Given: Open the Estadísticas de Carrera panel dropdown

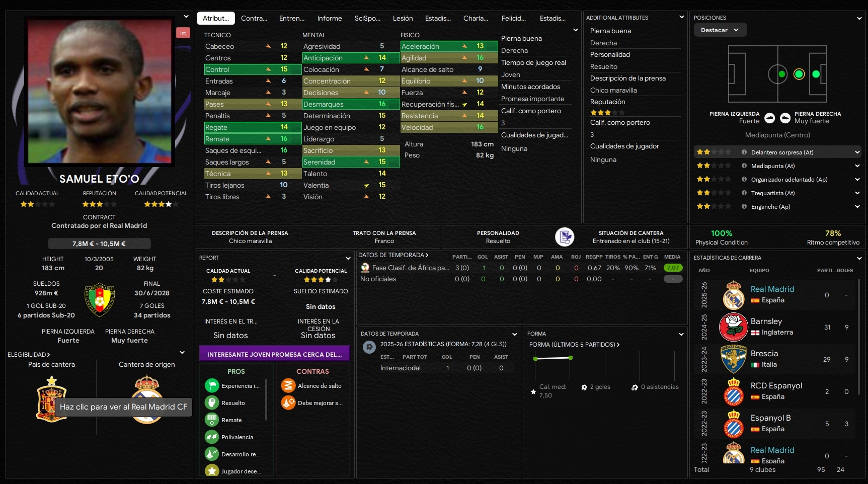Looking at the screenshot, I should pyautogui.click(x=859, y=258).
